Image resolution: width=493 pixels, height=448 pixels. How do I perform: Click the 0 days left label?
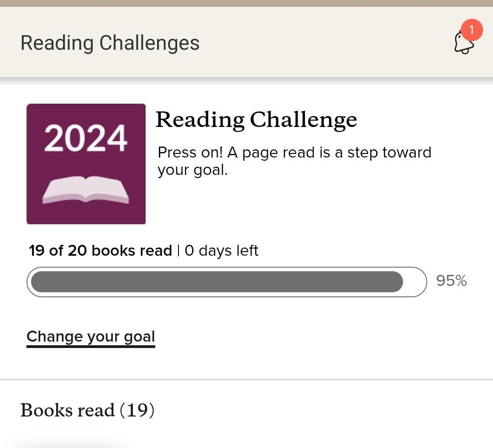click(x=221, y=251)
